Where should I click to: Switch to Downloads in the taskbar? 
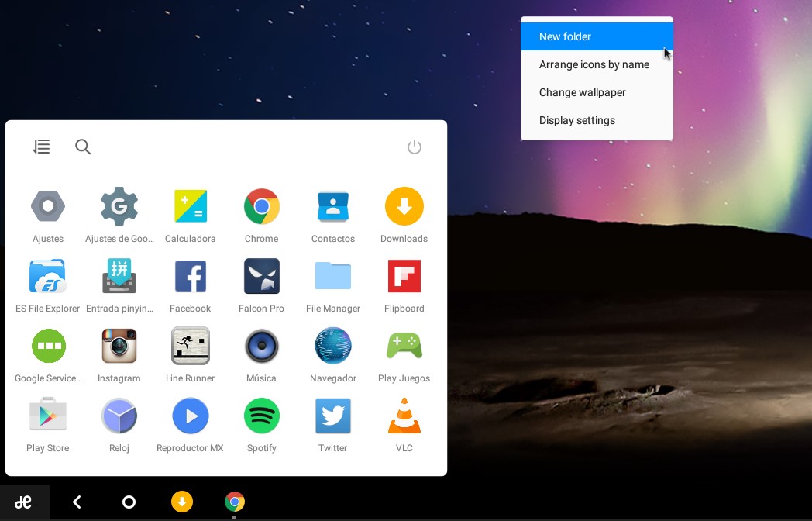click(x=182, y=502)
